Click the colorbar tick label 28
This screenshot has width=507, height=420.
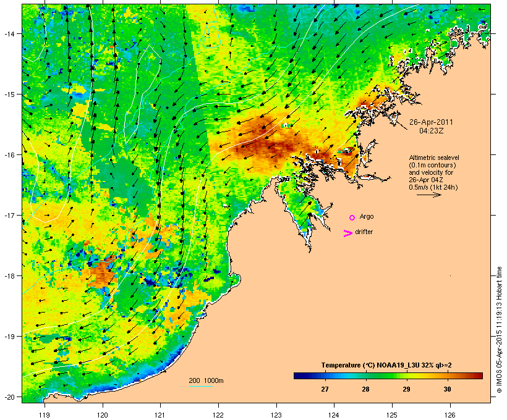click(365, 389)
